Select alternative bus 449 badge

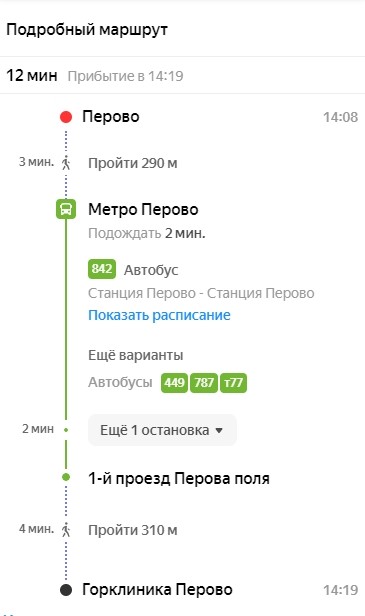174,383
